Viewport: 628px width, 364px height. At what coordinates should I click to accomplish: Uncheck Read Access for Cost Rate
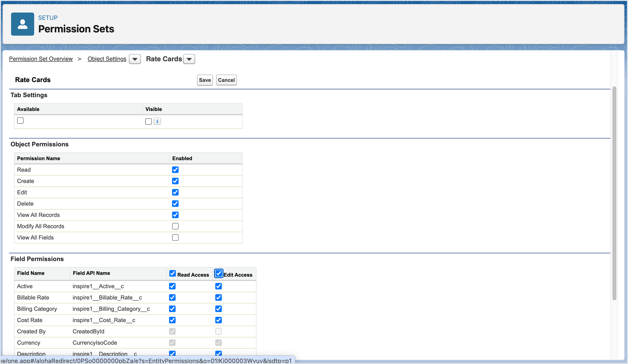(172, 320)
